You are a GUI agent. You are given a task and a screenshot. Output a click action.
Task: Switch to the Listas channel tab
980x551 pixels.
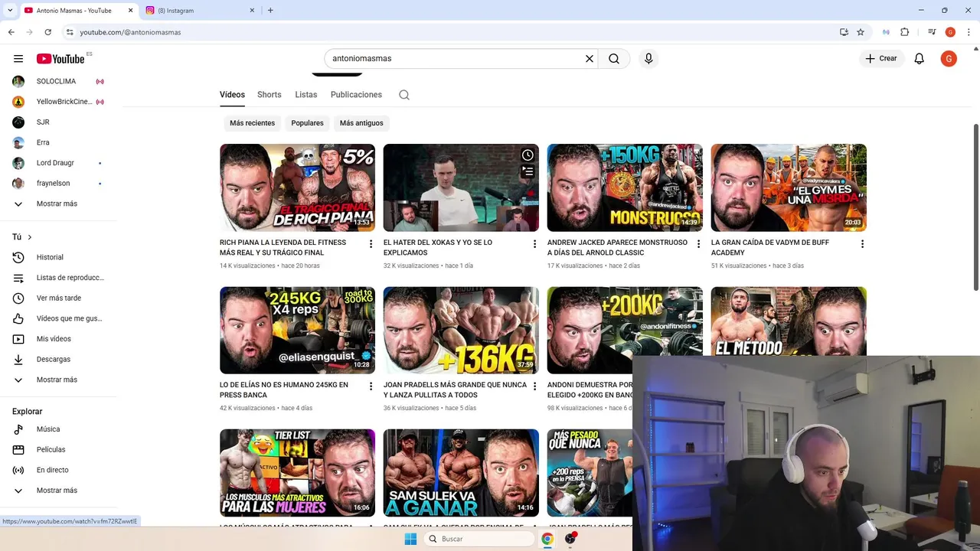tap(306, 95)
